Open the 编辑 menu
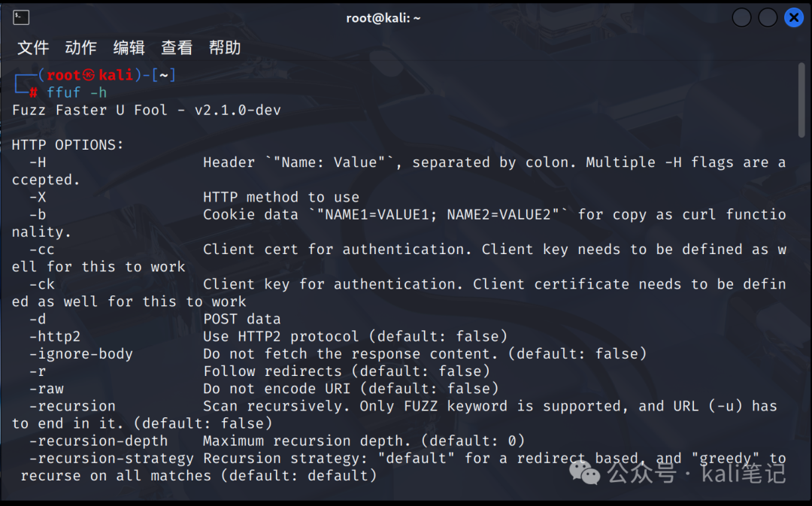812x506 pixels. click(x=129, y=47)
